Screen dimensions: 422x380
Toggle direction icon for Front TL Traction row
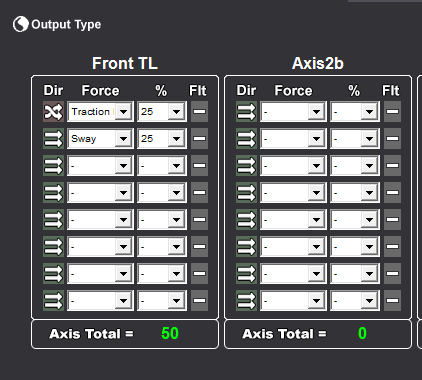click(53, 112)
